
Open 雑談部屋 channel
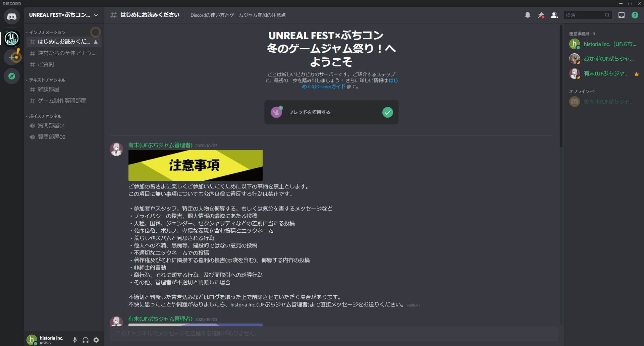(64, 89)
